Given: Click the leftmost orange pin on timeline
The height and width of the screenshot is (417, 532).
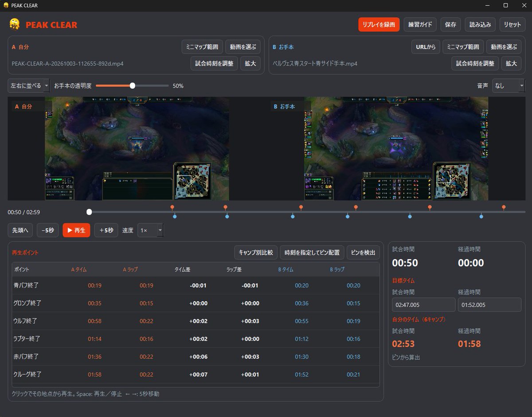Looking at the screenshot, I should 172,207.
